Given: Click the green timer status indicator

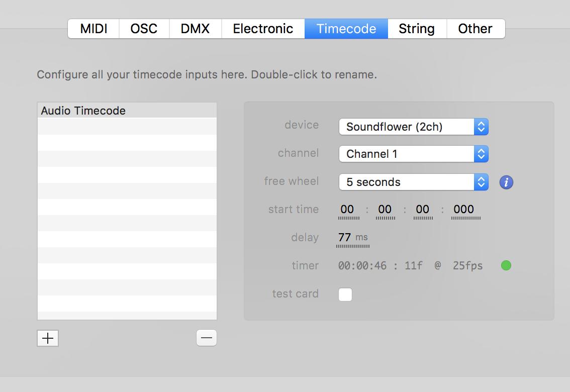Looking at the screenshot, I should tap(506, 265).
